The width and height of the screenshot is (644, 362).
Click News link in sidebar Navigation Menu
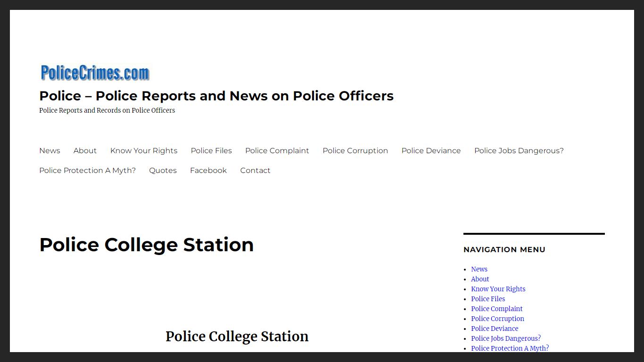479,269
